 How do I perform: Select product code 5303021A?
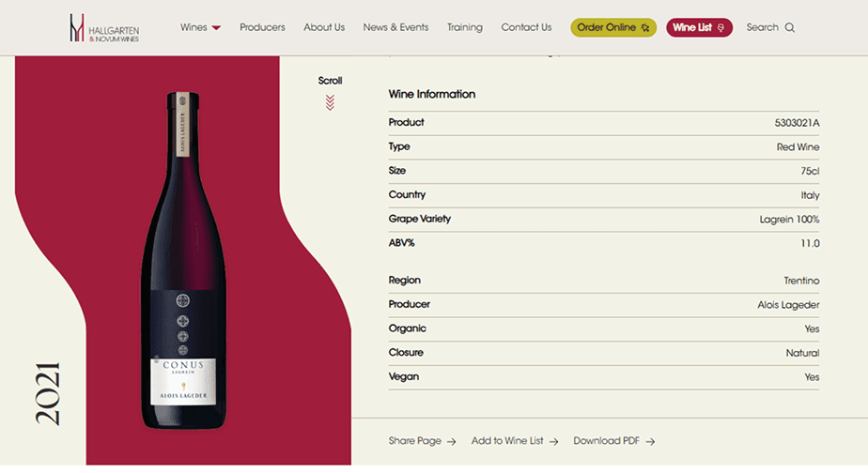(x=797, y=123)
